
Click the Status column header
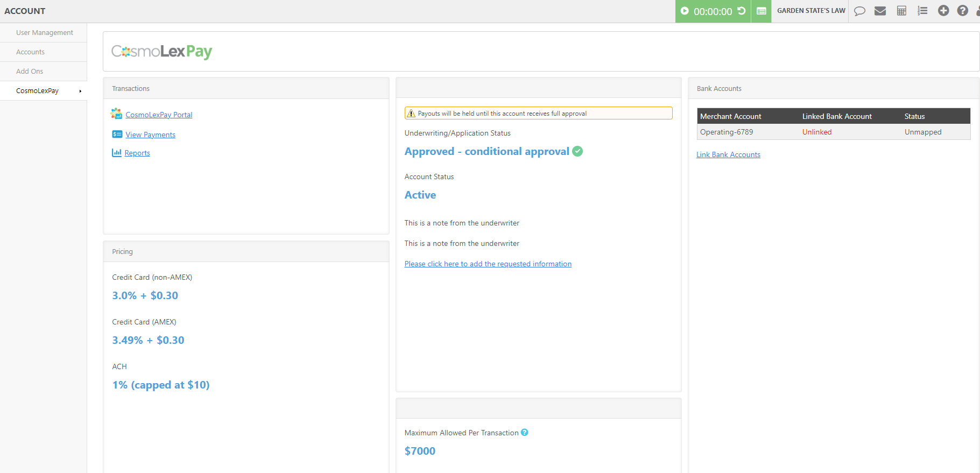[914, 116]
